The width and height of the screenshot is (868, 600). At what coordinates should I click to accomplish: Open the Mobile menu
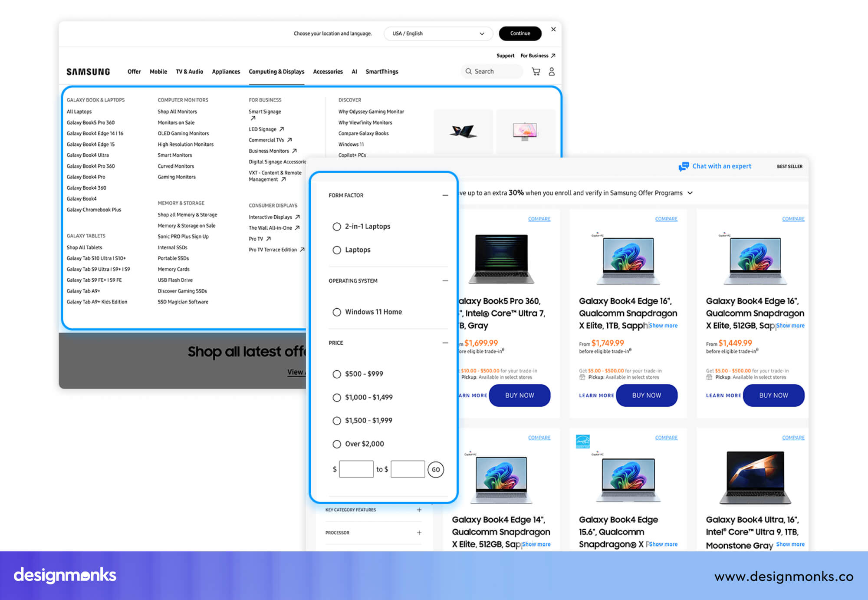point(158,72)
